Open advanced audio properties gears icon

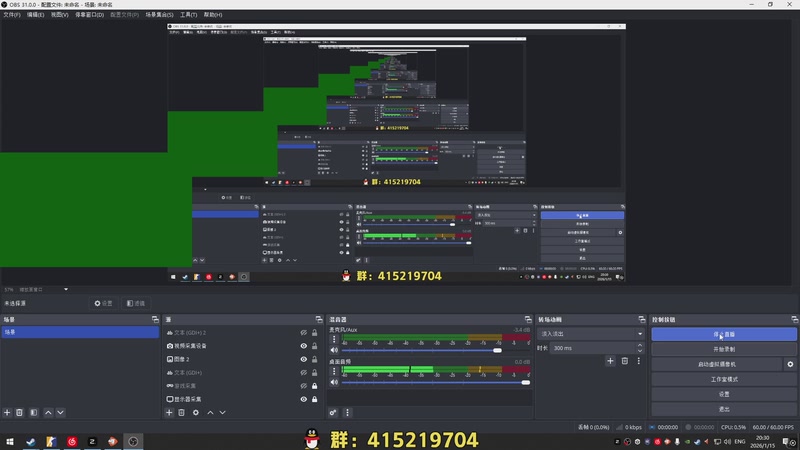[x=333, y=412]
